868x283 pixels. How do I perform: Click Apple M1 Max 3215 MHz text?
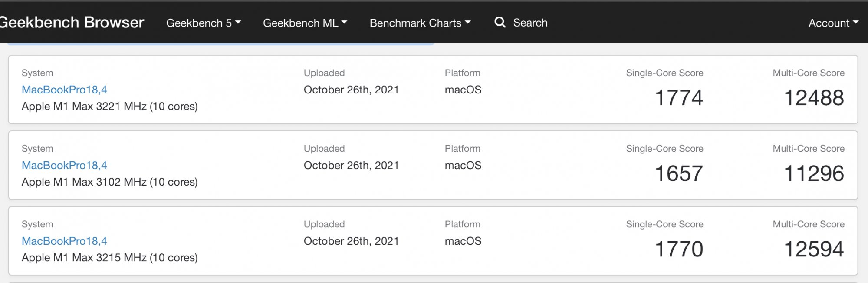coord(109,258)
